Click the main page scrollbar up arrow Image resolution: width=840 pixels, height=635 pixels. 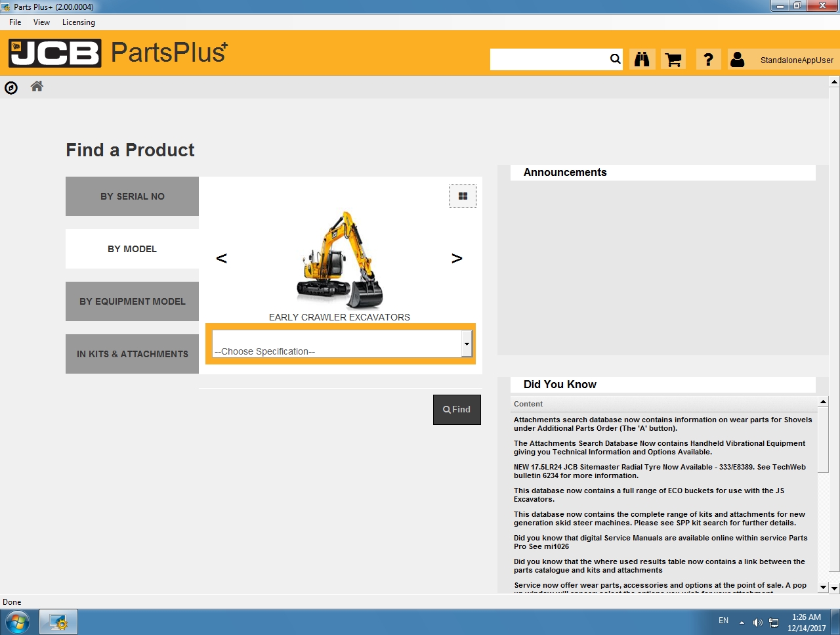(x=834, y=83)
